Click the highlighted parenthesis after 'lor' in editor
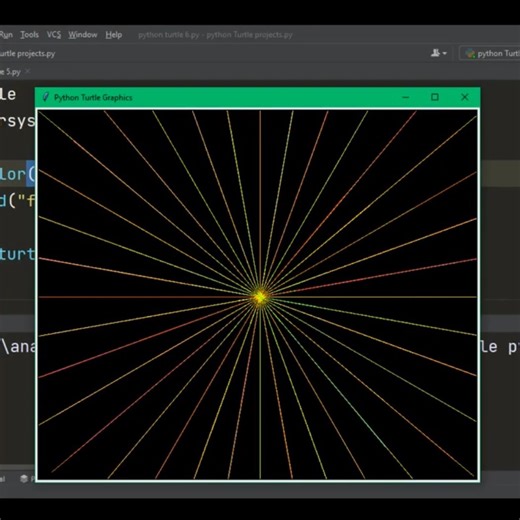Screen dimensions: 520x520 pos(30,174)
